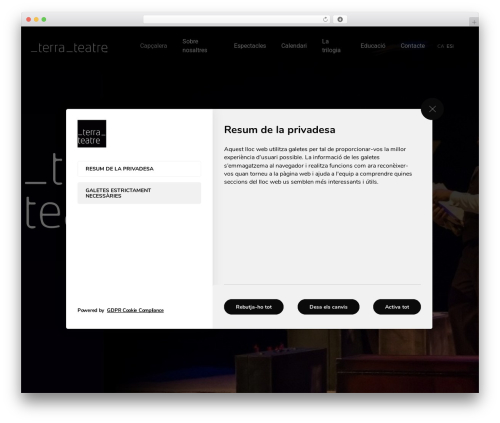Click the _terra_teatre site logo in the header
The height and width of the screenshot is (423, 500).
69,47
